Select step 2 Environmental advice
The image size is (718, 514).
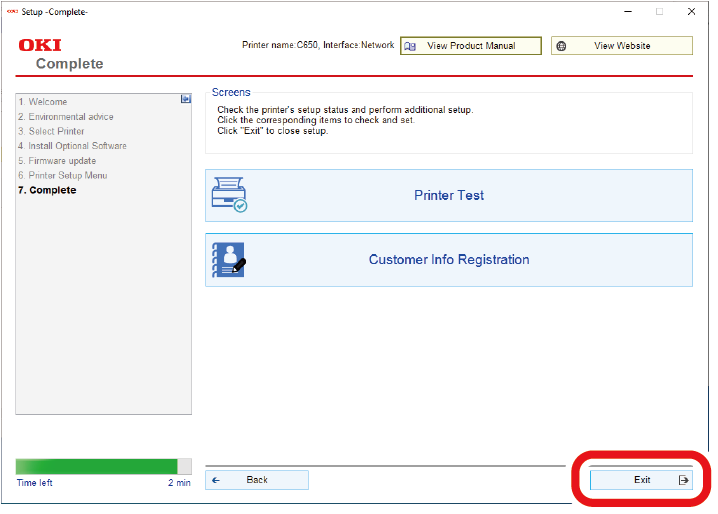[x=66, y=117]
